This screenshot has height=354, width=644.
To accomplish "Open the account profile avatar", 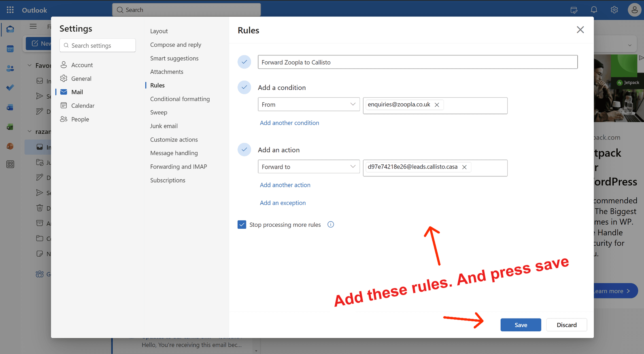I will (x=635, y=10).
